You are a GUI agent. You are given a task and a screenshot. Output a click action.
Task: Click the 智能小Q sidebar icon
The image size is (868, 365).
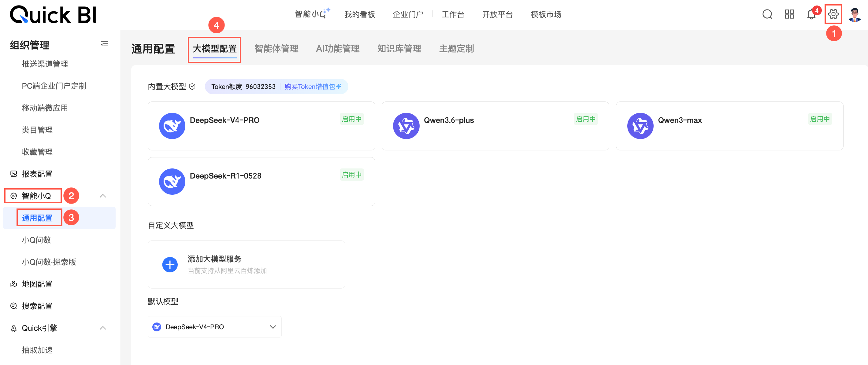pyautogui.click(x=13, y=196)
